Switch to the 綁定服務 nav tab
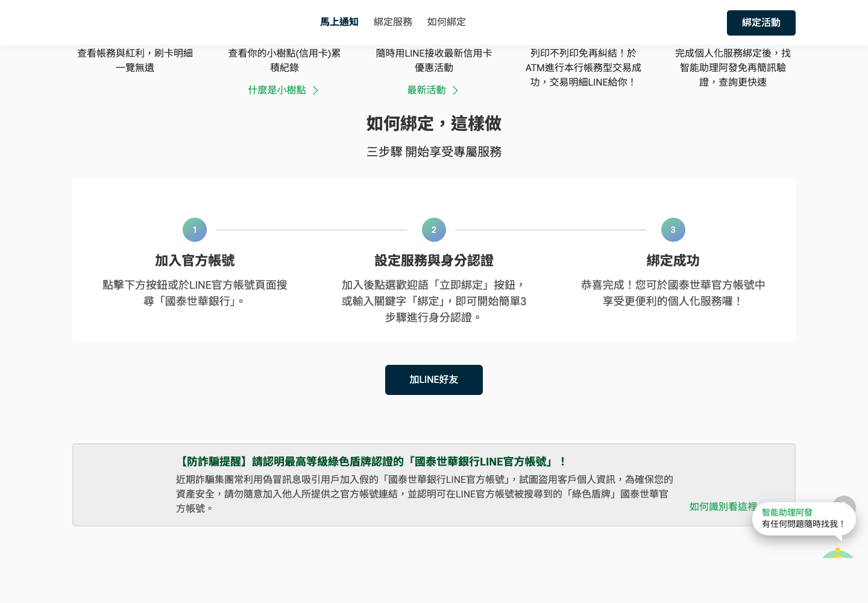Viewport: 868px width, 603px height. click(393, 22)
